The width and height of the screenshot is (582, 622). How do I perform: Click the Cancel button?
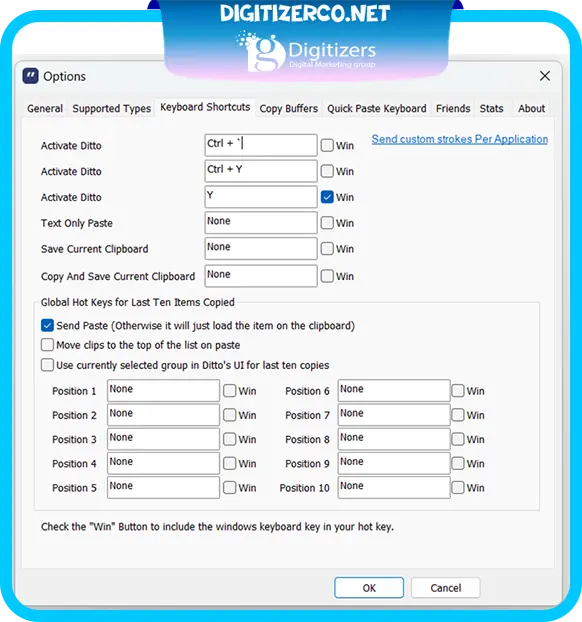click(446, 587)
